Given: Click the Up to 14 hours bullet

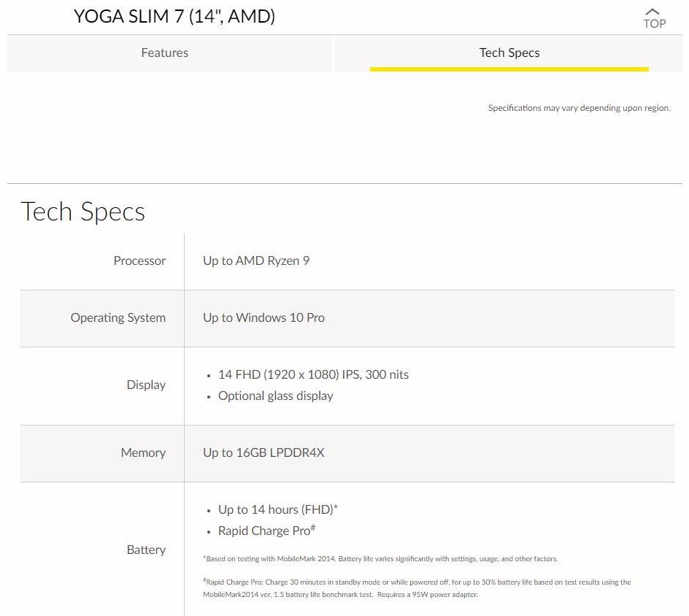Looking at the screenshot, I should point(277,509).
